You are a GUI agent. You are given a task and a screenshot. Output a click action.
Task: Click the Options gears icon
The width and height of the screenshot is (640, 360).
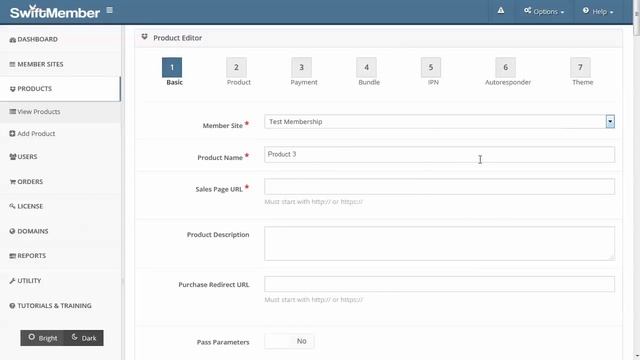coord(528,11)
